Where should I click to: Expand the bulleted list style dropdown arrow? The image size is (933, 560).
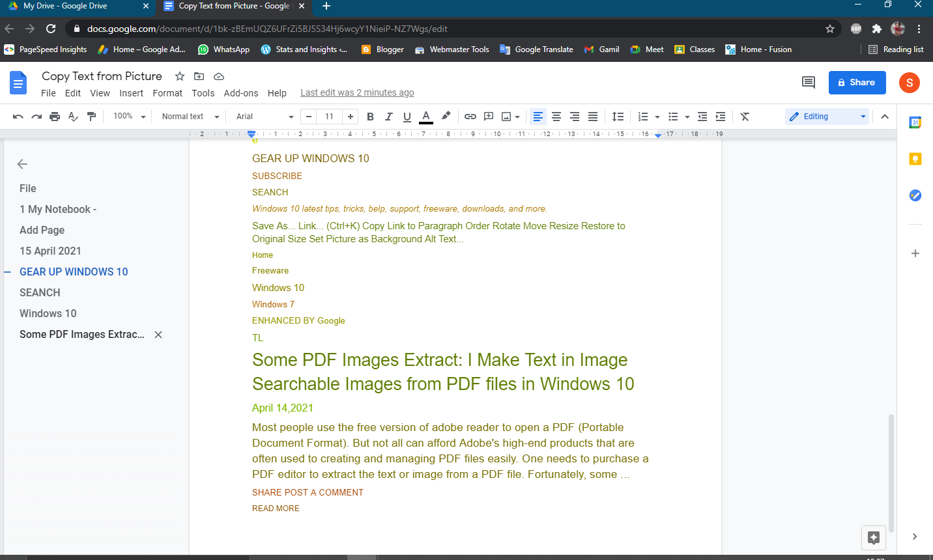coord(687,117)
